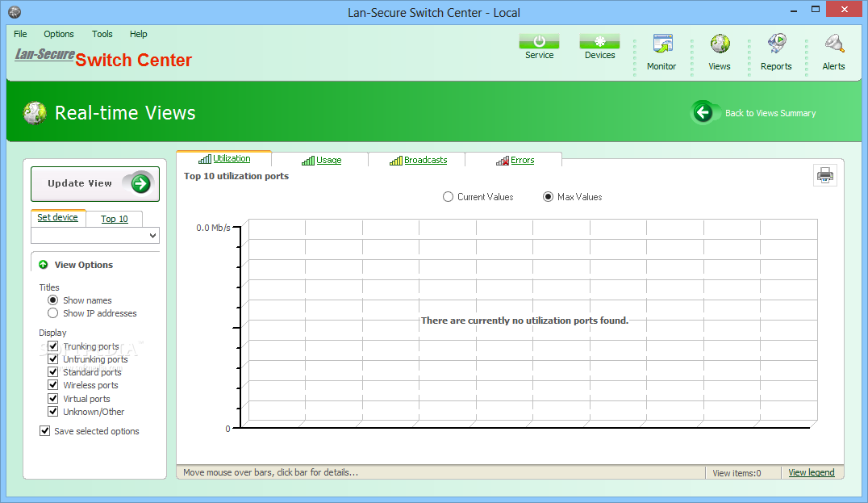Screen dimensions: 868x503
Task: Click the Lan-Secure Switch Center logo
Action: (103, 57)
